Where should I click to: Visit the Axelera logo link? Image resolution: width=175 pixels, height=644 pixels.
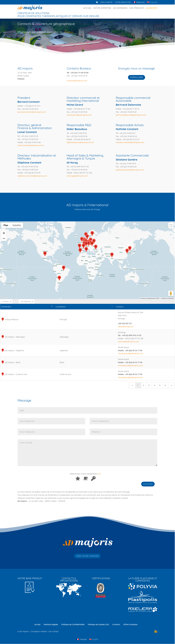click(x=142, y=609)
